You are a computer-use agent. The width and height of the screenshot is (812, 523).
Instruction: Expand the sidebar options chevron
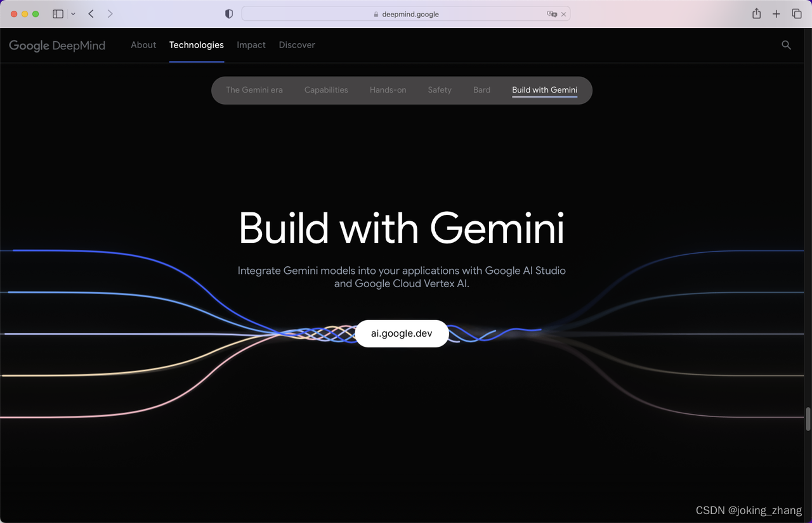[x=73, y=14]
